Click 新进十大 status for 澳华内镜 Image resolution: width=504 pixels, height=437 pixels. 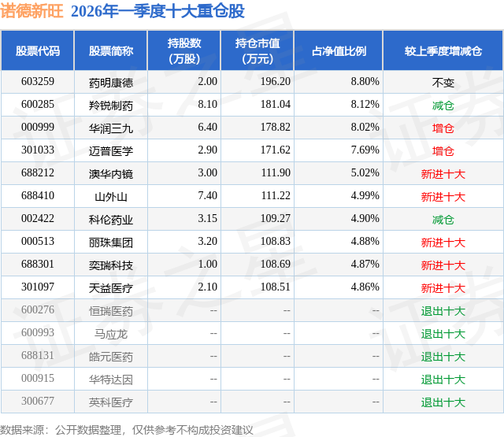click(x=443, y=174)
